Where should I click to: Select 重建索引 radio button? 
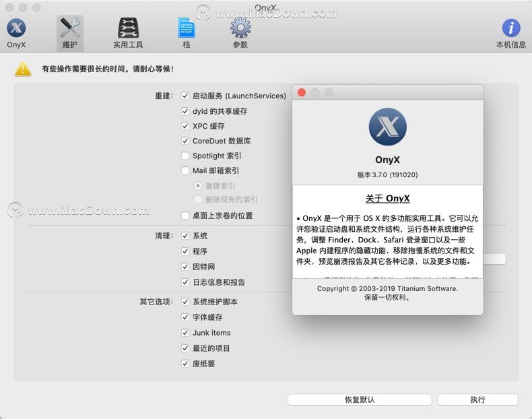[x=198, y=186]
